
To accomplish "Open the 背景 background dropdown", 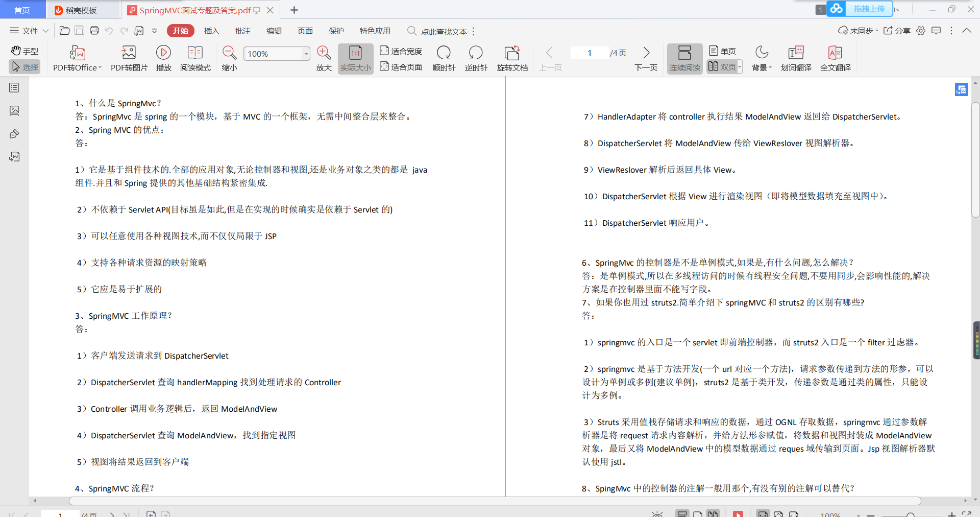I will pyautogui.click(x=762, y=59).
